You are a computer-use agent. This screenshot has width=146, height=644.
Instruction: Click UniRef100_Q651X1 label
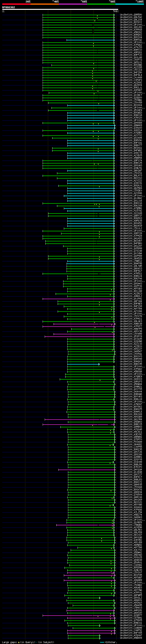coord(131,63)
